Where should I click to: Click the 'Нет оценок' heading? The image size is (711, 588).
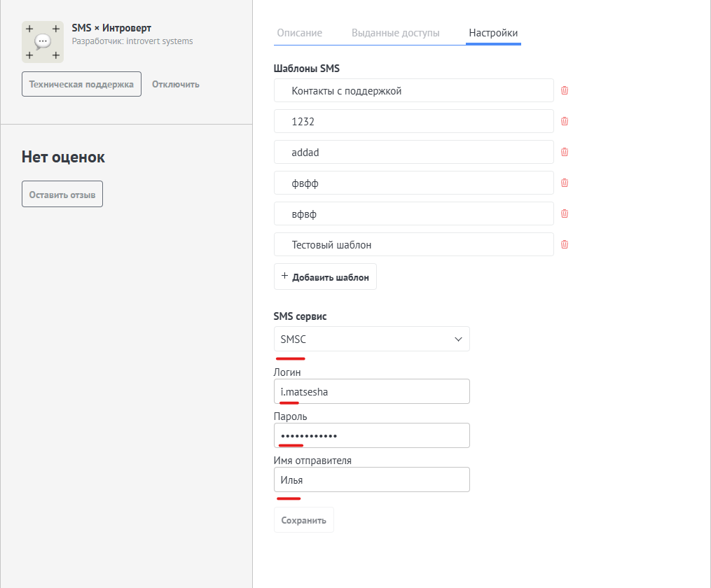63,157
